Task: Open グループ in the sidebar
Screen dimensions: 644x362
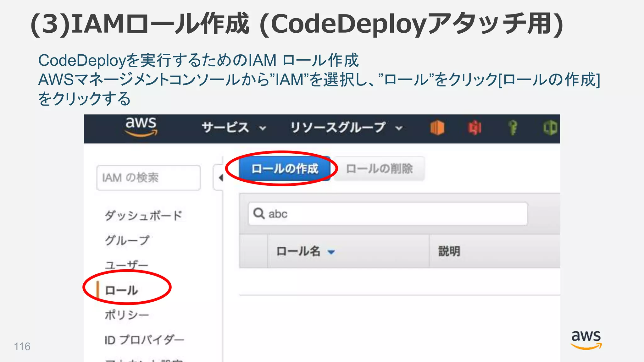Action: click(127, 240)
